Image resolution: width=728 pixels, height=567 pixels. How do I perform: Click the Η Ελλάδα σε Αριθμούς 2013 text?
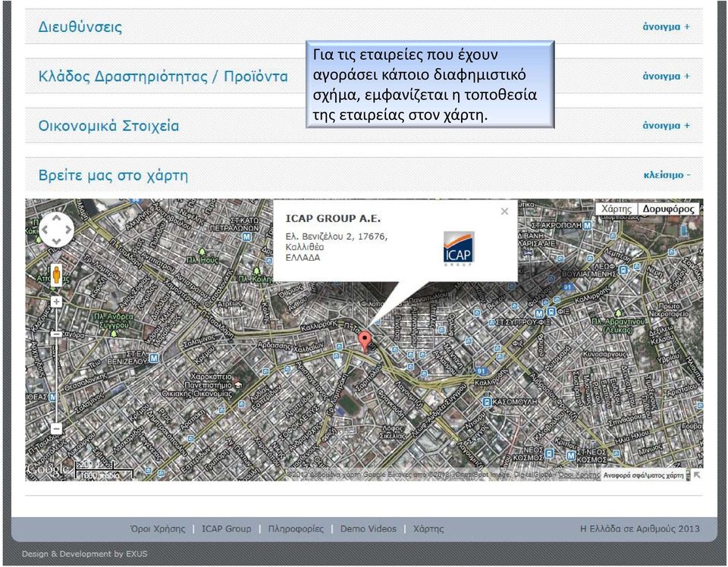[640, 529]
